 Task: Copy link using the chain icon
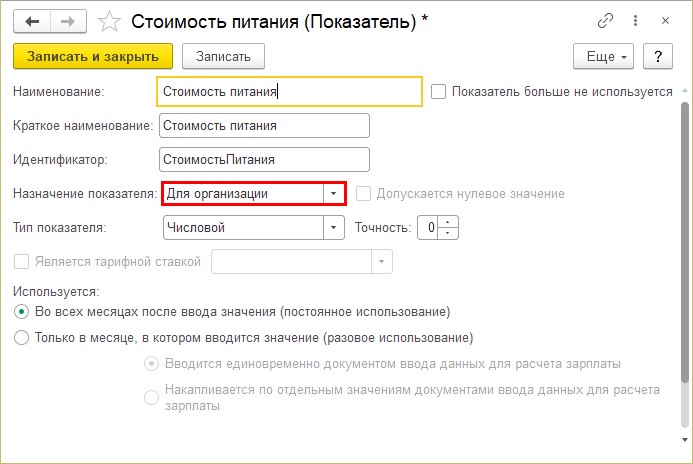(x=605, y=21)
